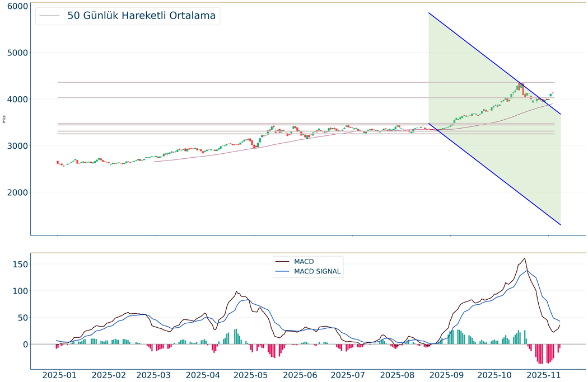Click the 4000 price axis tick label
The width and height of the screenshot is (588, 382).
pos(18,100)
